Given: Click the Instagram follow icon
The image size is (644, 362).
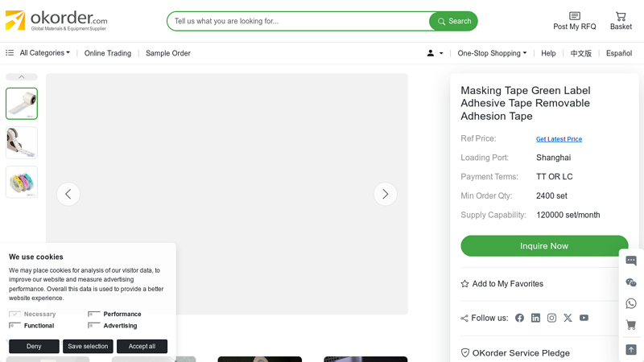Looking at the screenshot, I should click(x=551, y=318).
